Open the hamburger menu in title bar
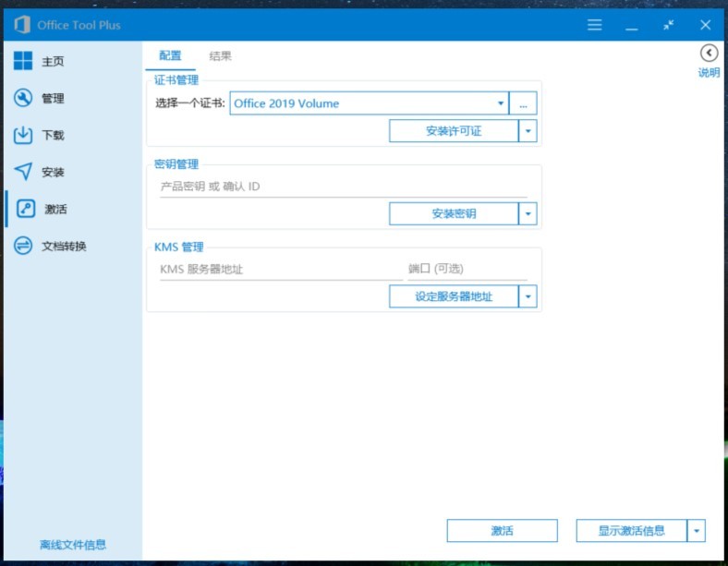This screenshot has width=728, height=566. point(595,25)
